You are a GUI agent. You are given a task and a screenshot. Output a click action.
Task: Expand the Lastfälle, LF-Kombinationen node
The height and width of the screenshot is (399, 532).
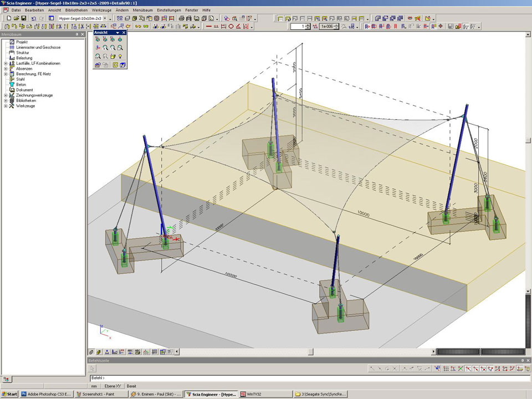(x=6, y=63)
